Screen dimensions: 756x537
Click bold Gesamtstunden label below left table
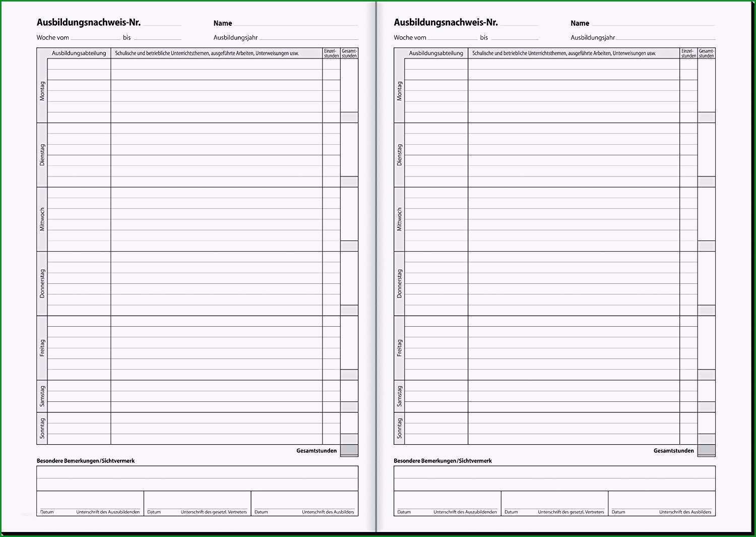(x=317, y=451)
